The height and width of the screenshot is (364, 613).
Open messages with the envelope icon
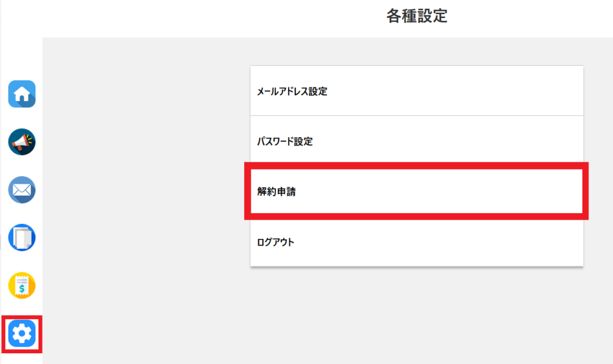(x=22, y=190)
